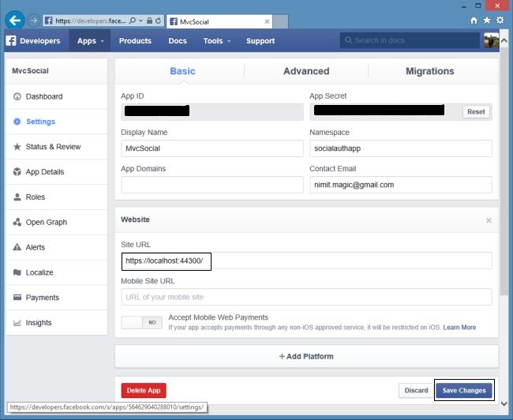
Task: Open browser tools gear icon
Action: [500, 21]
